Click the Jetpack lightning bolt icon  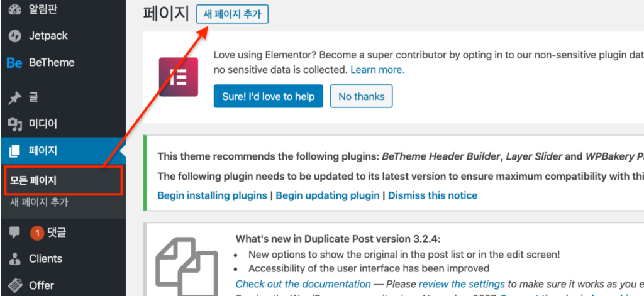pyautogui.click(x=14, y=36)
